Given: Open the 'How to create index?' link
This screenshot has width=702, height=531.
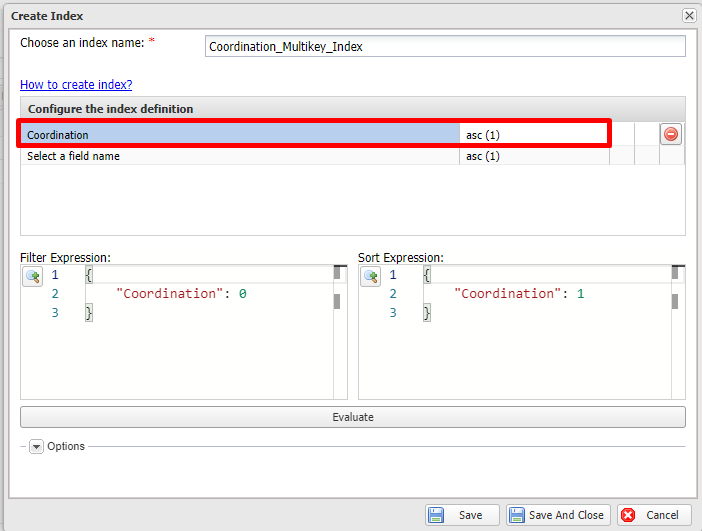Looking at the screenshot, I should tap(76, 85).
